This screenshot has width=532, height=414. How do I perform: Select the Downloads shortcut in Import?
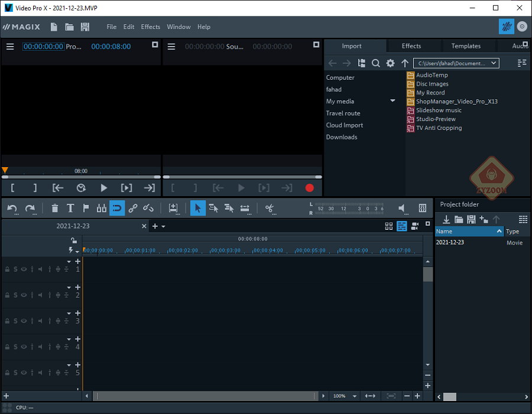341,137
